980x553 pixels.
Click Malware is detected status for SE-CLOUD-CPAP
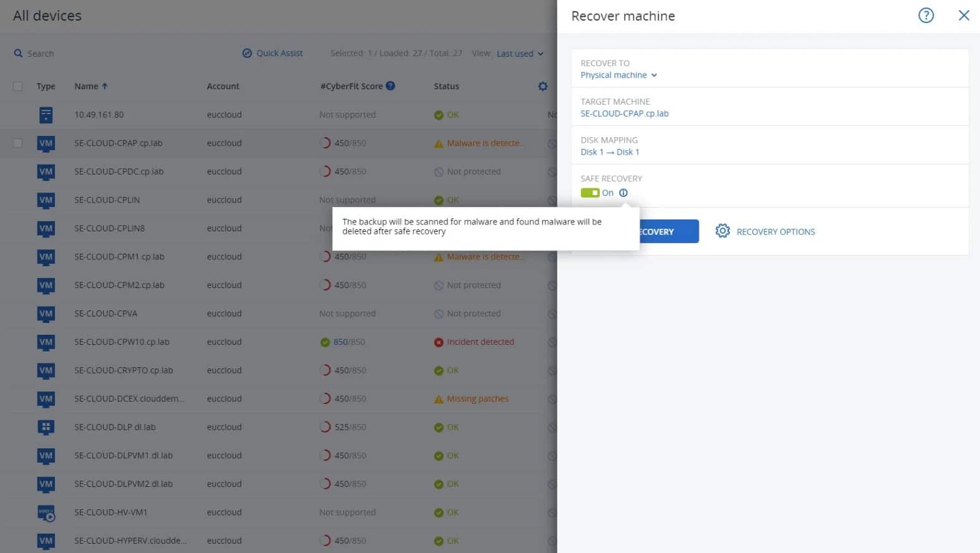click(x=479, y=143)
